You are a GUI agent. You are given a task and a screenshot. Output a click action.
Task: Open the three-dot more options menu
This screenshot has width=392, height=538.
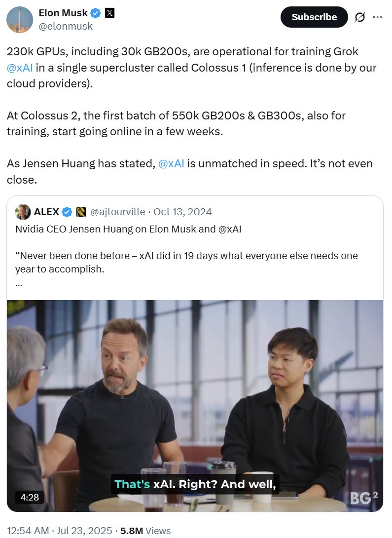pos(377,17)
